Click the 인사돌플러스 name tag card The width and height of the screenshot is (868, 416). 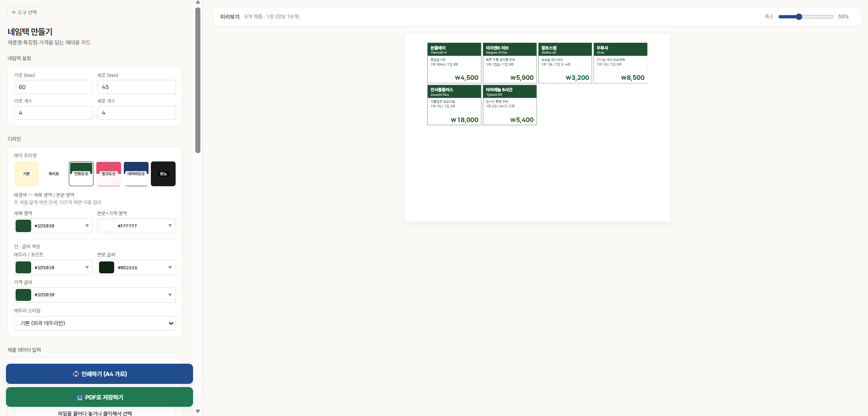[x=454, y=105]
